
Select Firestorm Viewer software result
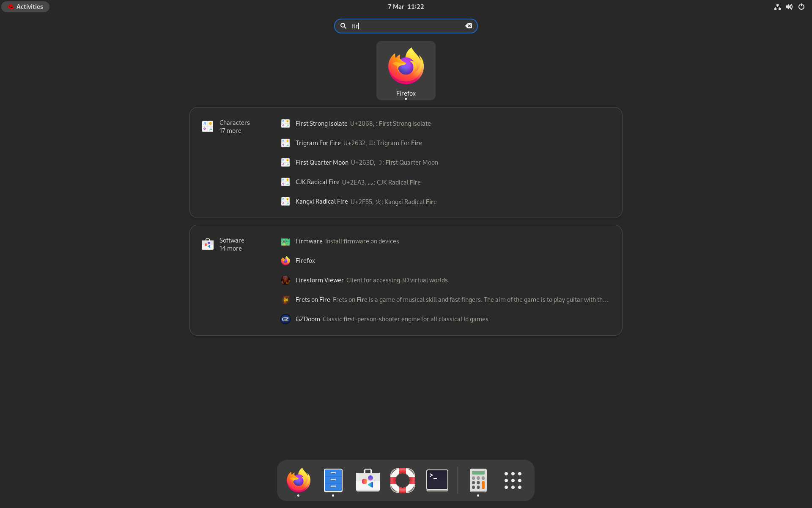coord(319,280)
